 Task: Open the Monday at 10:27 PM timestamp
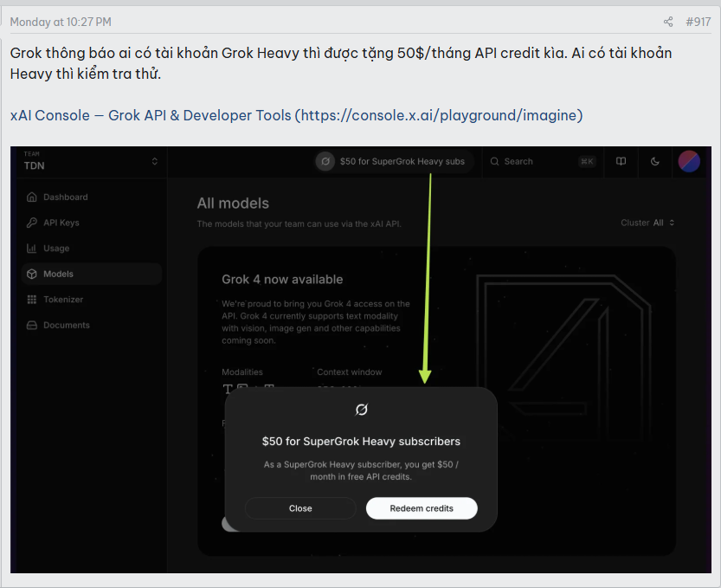tap(61, 23)
